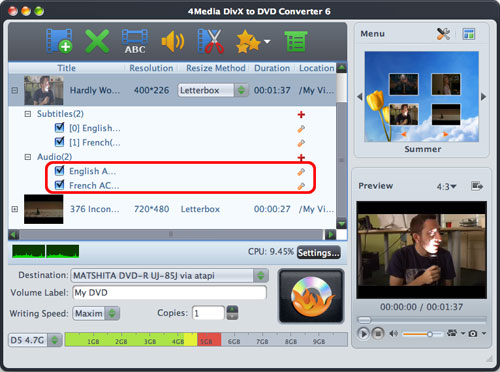Click the green list toolbar icon
500x372 pixels.
(x=296, y=41)
